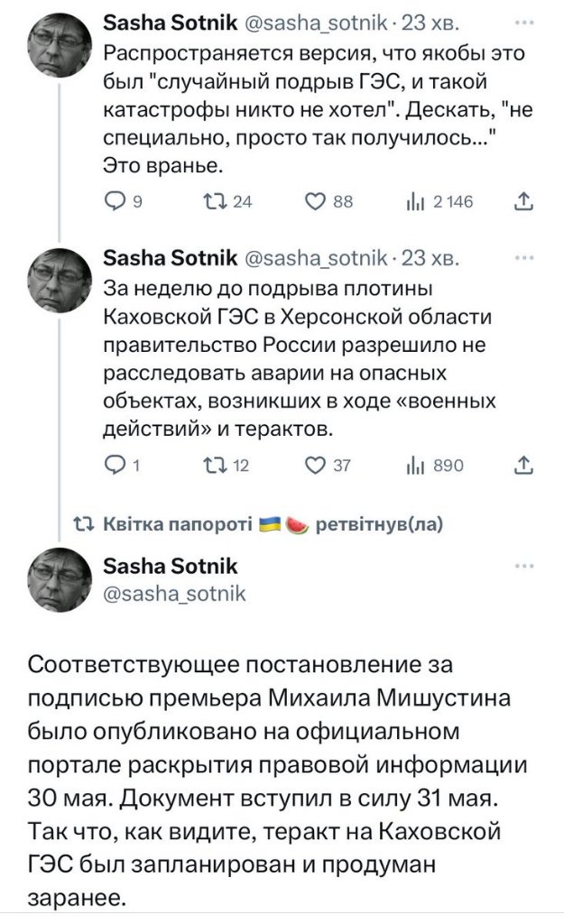
Task: Open more options on the second tweet
Action: (523, 258)
